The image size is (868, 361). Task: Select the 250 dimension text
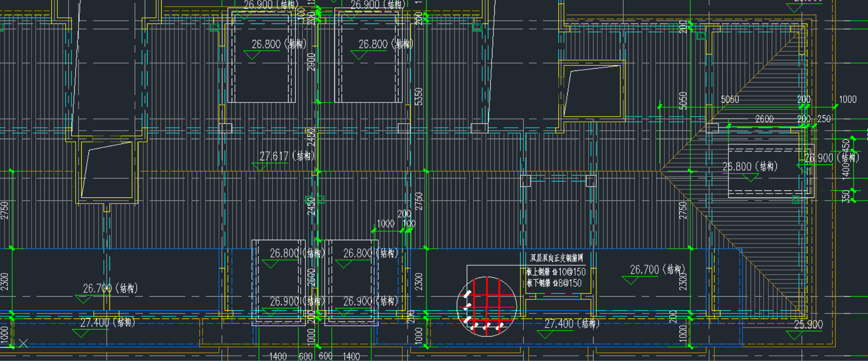[x=824, y=119]
